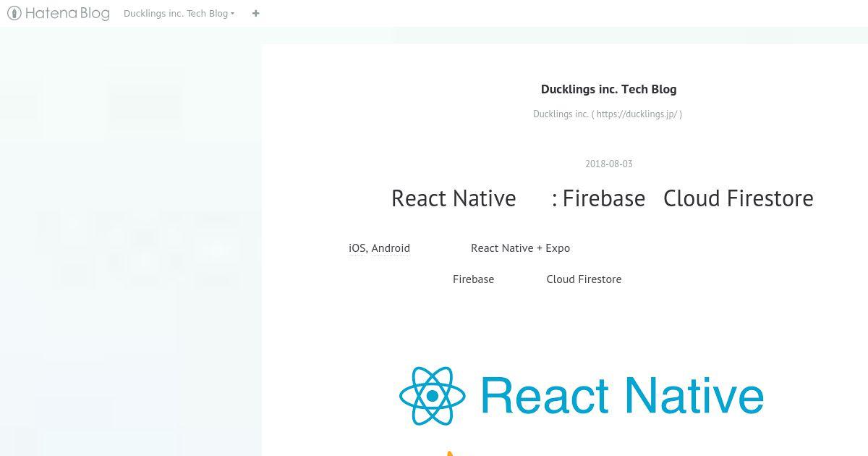Click the 2018-08-03 date link
Screen dimensions: 868x456
[608, 164]
